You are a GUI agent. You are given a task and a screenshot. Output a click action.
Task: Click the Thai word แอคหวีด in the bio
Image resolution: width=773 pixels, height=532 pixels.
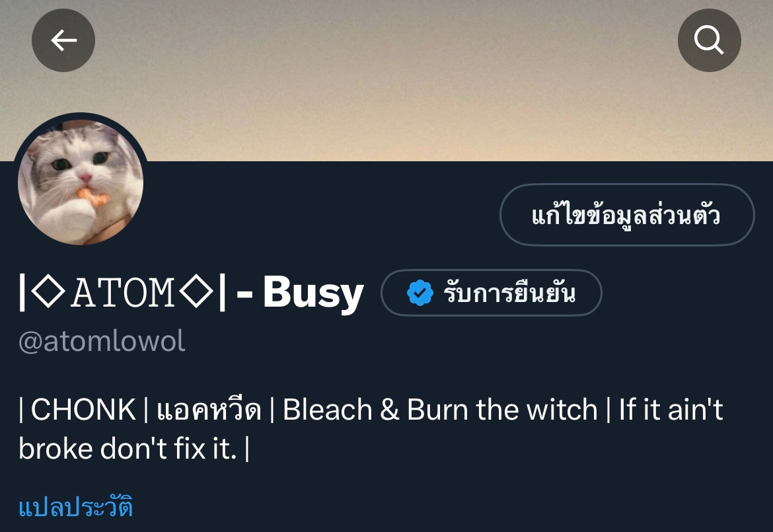pyautogui.click(x=209, y=410)
